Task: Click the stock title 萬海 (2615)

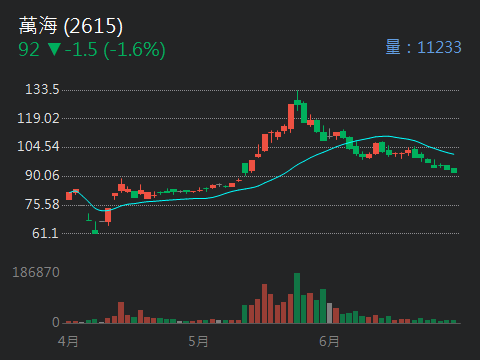Action: tap(71, 26)
